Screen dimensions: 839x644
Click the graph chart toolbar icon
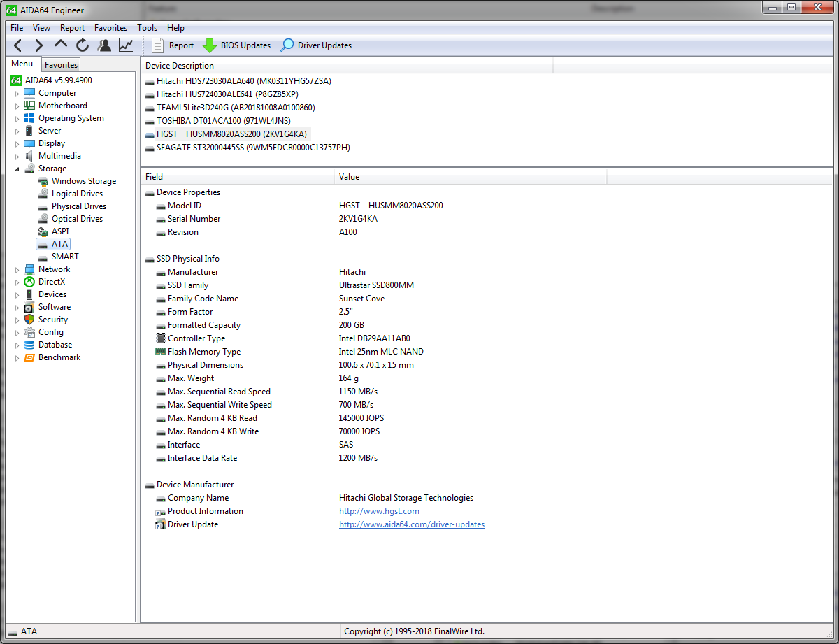pos(126,45)
